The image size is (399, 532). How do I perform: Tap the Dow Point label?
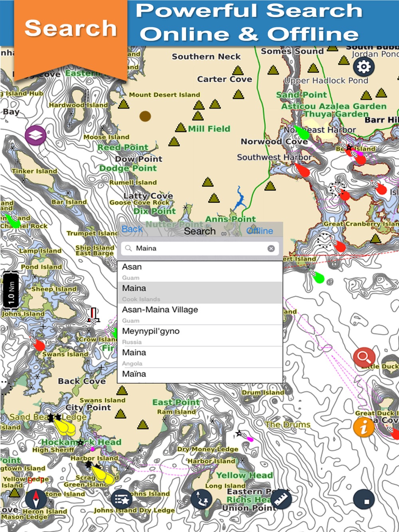pos(138,159)
